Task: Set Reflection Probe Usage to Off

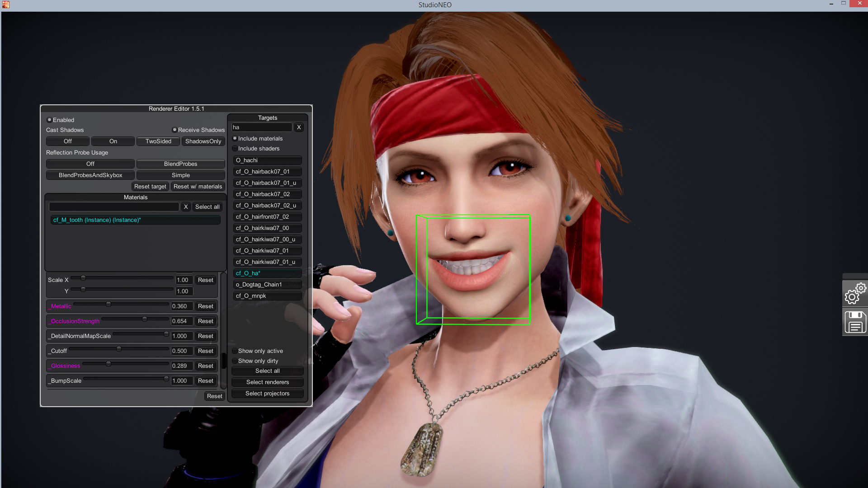Action: click(x=90, y=164)
